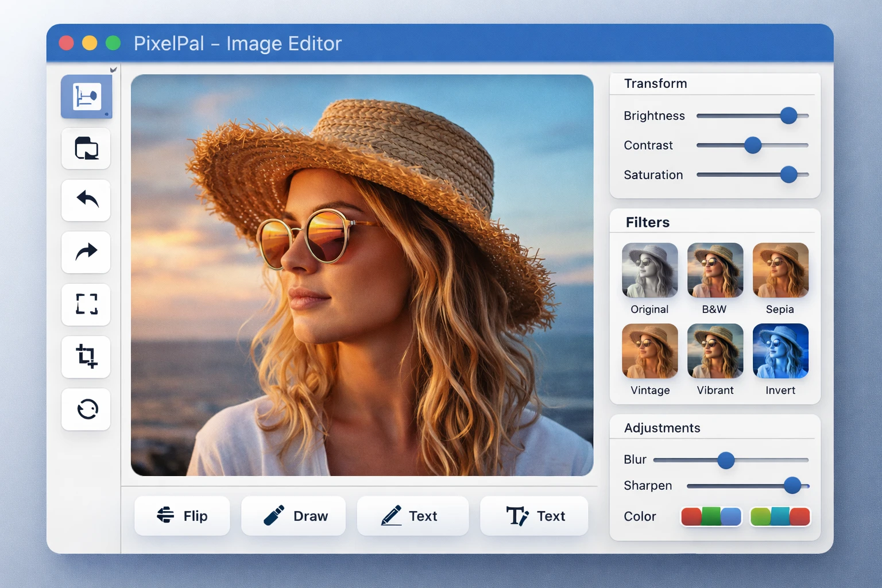
Task: Click the Text button with T icon
Action: click(534, 516)
